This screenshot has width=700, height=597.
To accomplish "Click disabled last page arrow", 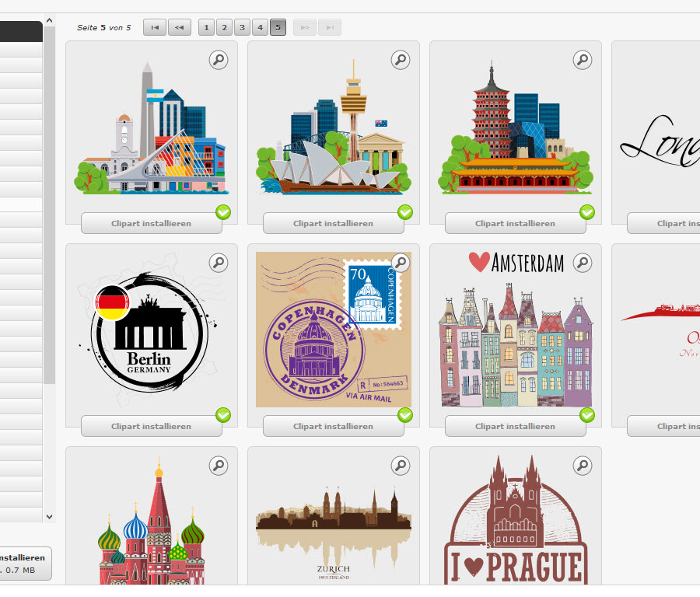I will coord(330,28).
